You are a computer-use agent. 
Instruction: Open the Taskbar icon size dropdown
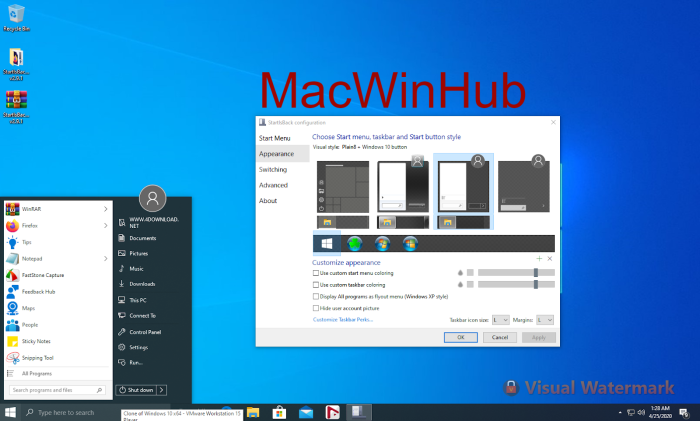[500, 320]
